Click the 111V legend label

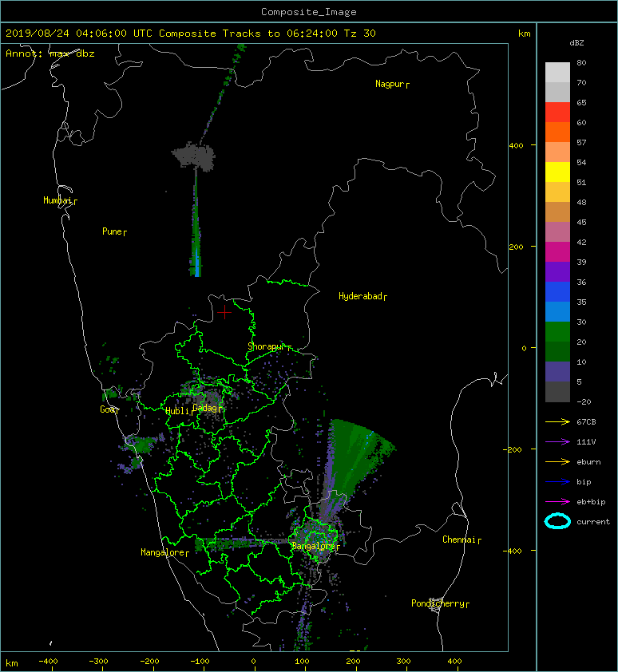coord(586,442)
